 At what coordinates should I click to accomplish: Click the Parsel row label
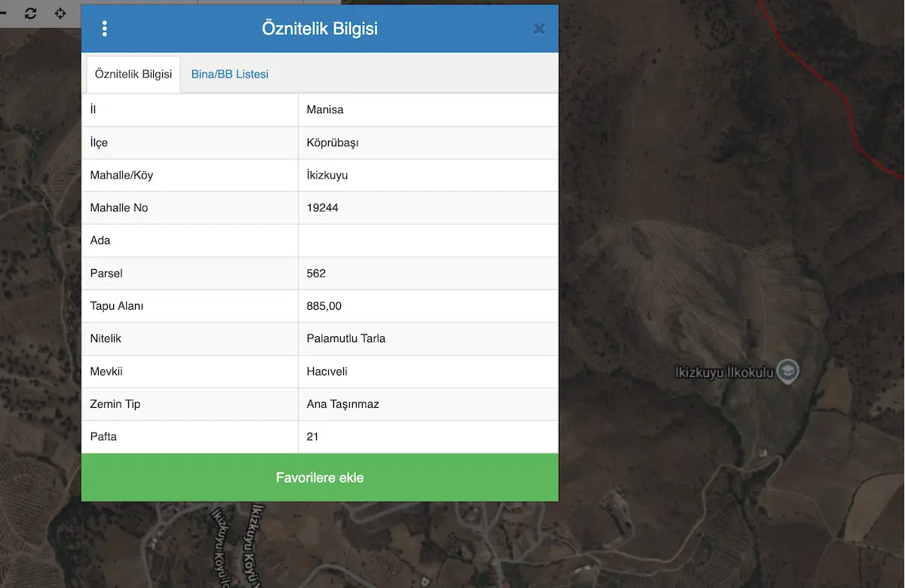(106, 273)
